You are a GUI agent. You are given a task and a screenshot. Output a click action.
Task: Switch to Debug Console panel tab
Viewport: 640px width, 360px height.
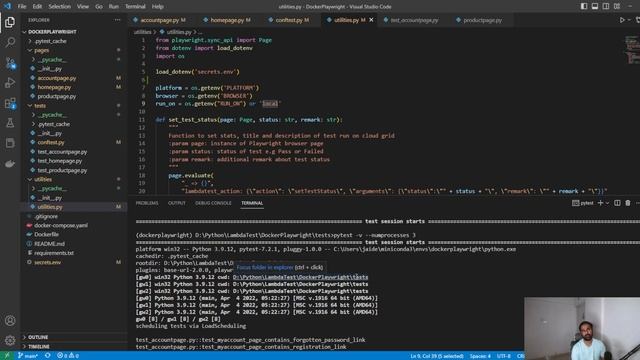213,203
